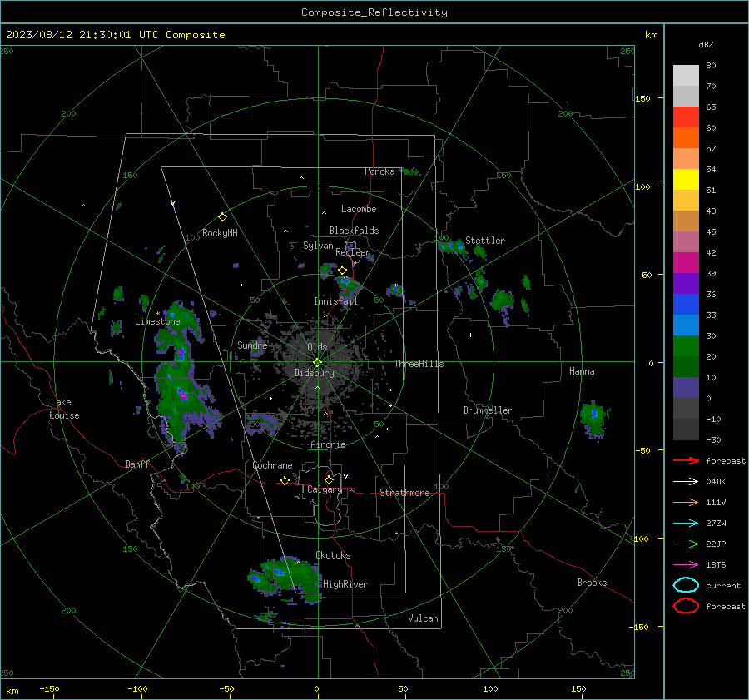749x700 pixels.
Task: Click the large storm cell below Limestone
Action: coord(181,378)
